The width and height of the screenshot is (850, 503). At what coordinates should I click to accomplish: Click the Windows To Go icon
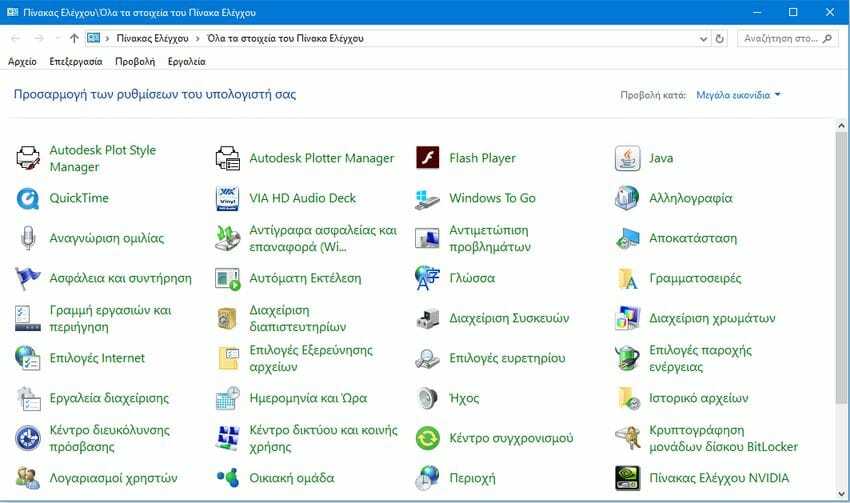click(x=428, y=198)
